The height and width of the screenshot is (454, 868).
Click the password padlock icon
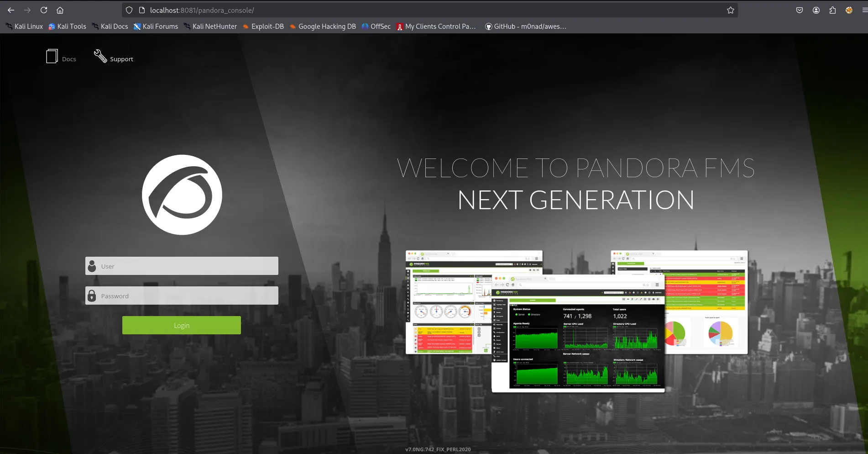click(x=92, y=296)
